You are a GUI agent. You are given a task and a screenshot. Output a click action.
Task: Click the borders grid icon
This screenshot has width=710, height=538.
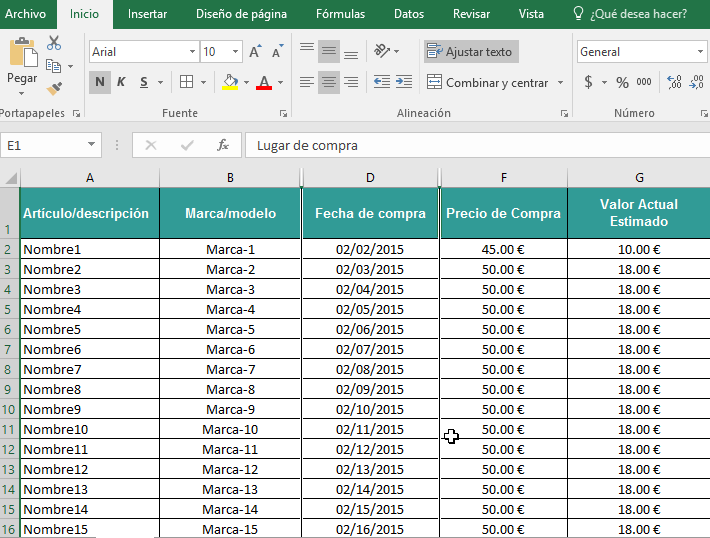click(187, 82)
